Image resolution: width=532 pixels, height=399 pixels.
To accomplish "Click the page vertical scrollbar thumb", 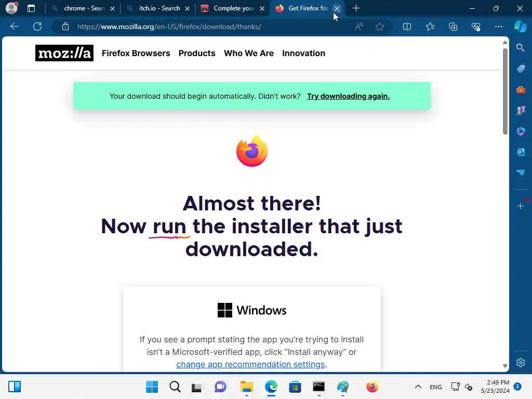I will (x=505, y=91).
